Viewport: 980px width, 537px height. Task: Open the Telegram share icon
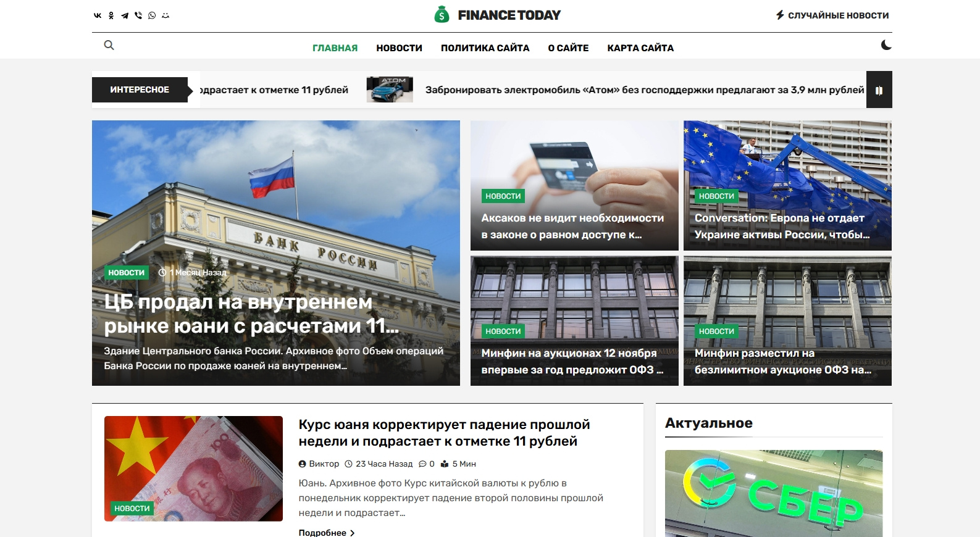tap(125, 15)
